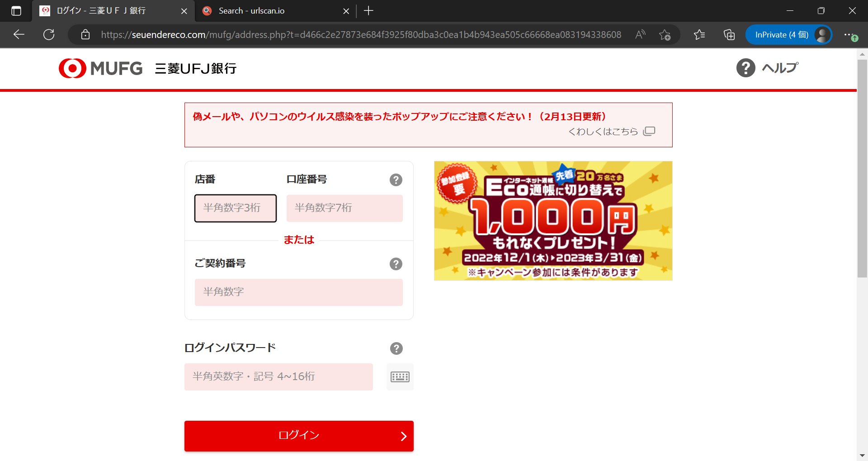
Task: Click the MUFG 三菱UFJ銀行 logo
Action: click(147, 68)
